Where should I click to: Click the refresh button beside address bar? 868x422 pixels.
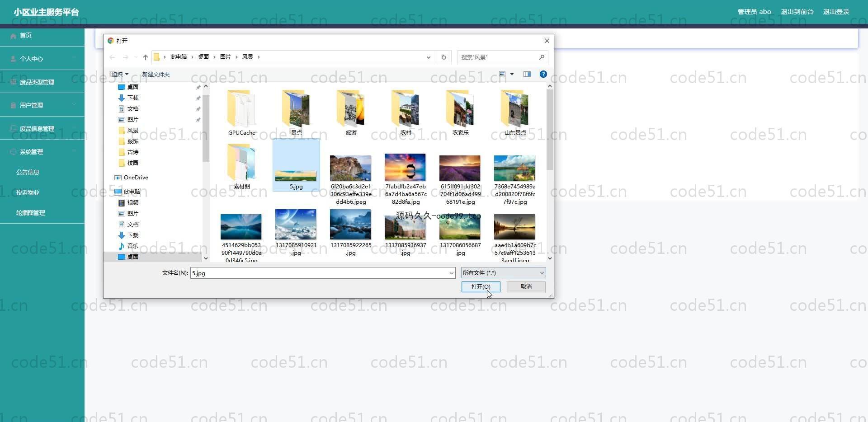[x=443, y=57]
